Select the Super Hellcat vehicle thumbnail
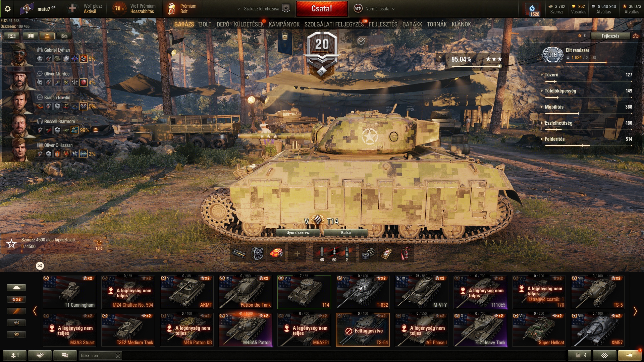 coord(539,329)
